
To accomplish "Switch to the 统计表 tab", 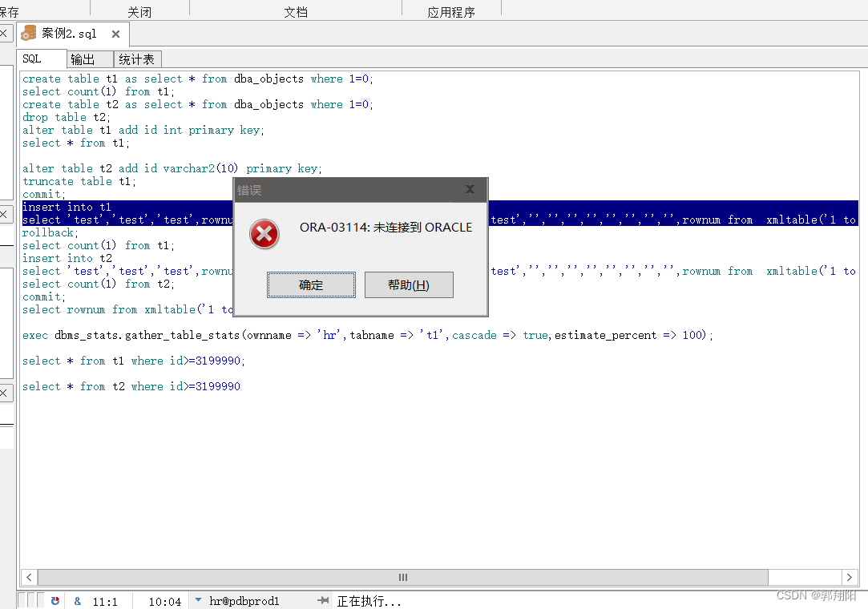I will 136,58.
